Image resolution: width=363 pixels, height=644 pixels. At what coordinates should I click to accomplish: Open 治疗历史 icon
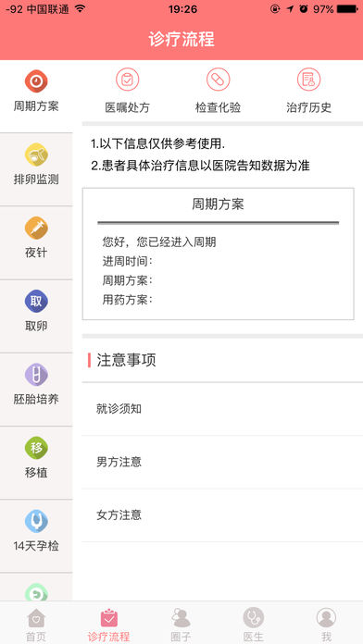(x=308, y=80)
